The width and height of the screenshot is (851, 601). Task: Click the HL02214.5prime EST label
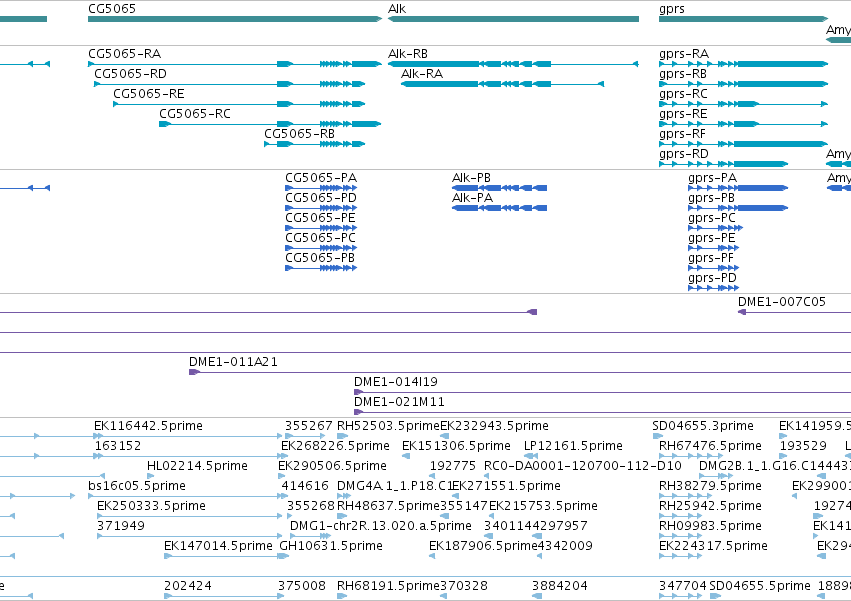pyautogui.click(x=197, y=466)
